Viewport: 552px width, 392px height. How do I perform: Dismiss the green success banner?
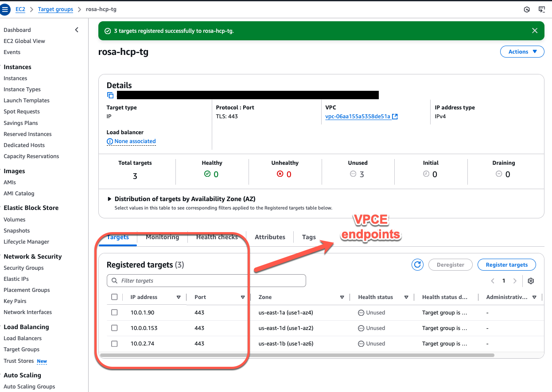(535, 31)
